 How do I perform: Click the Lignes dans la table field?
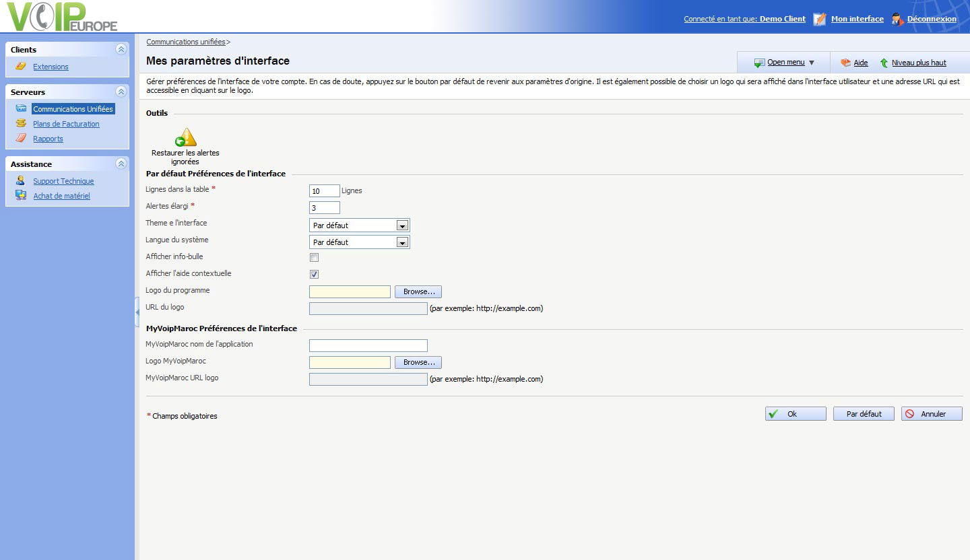point(324,191)
